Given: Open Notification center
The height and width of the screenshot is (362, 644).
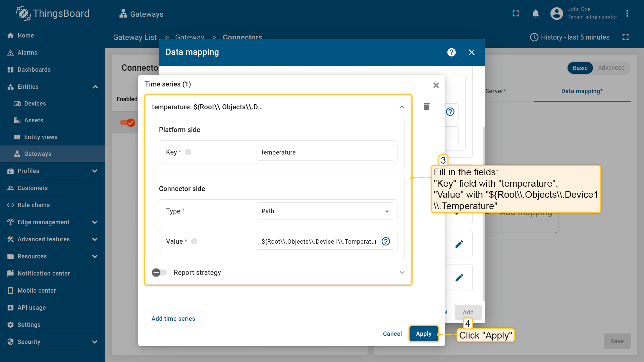Looking at the screenshot, I should tap(52, 274).
